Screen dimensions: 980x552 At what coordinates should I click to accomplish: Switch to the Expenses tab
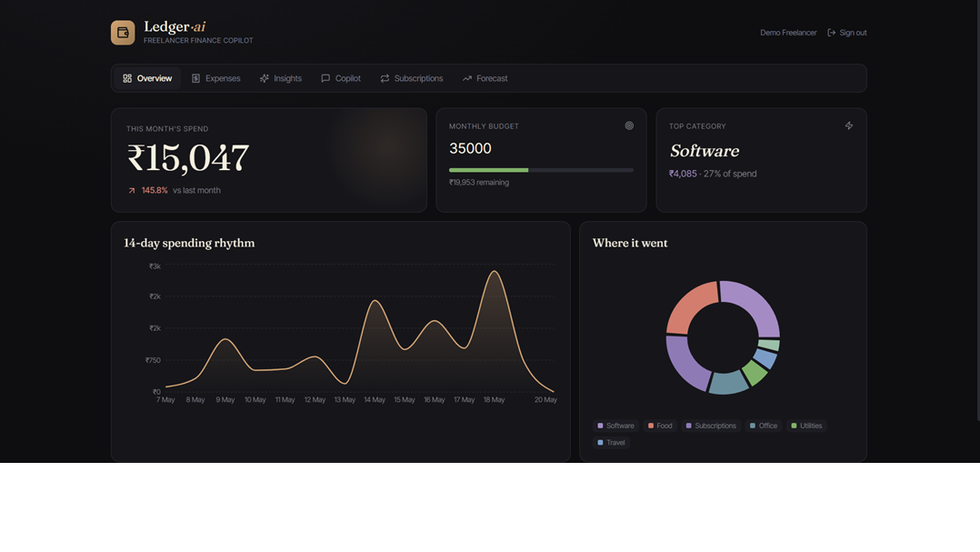click(215, 78)
